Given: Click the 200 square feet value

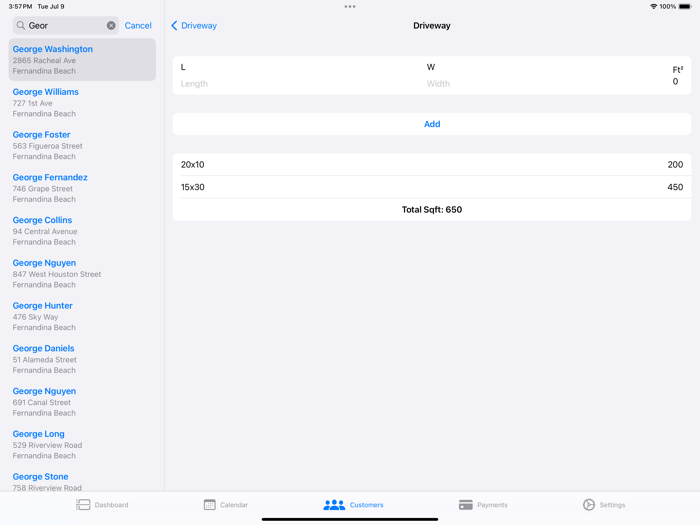Looking at the screenshot, I should 675,165.
